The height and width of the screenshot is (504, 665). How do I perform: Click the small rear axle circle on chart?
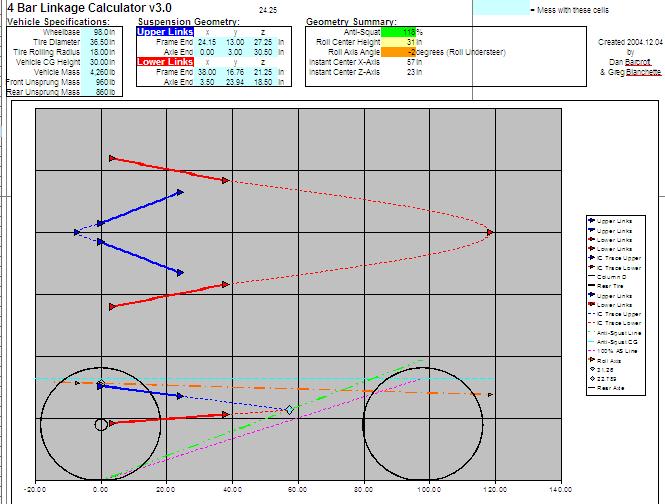101,424
